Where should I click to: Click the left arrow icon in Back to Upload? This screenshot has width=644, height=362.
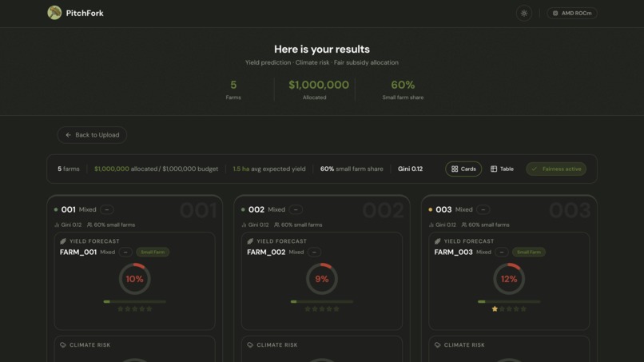(68, 135)
